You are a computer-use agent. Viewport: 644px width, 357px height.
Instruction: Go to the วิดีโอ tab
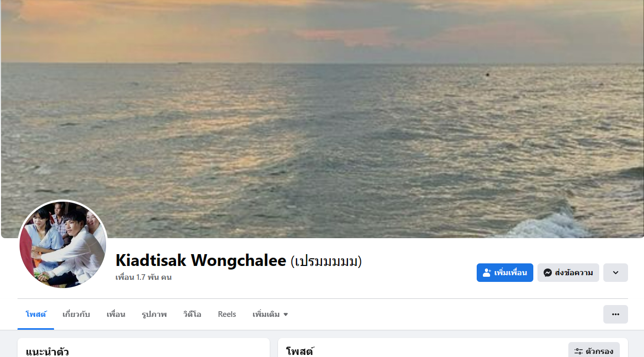192,314
